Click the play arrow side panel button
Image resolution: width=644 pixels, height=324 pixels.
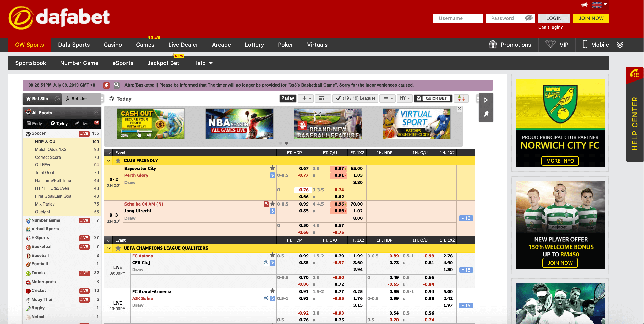point(486,100)
